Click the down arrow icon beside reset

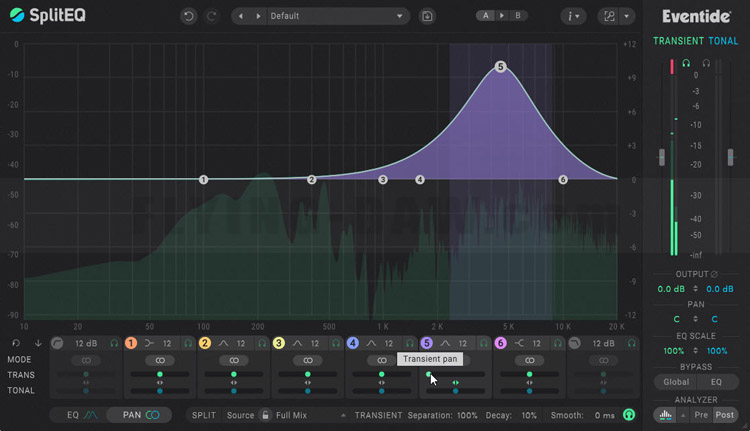(38, 343)
